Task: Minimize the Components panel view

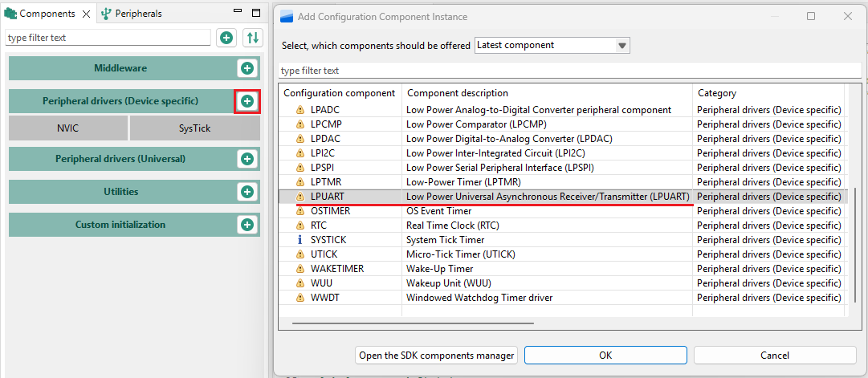Action: (238, 14)
